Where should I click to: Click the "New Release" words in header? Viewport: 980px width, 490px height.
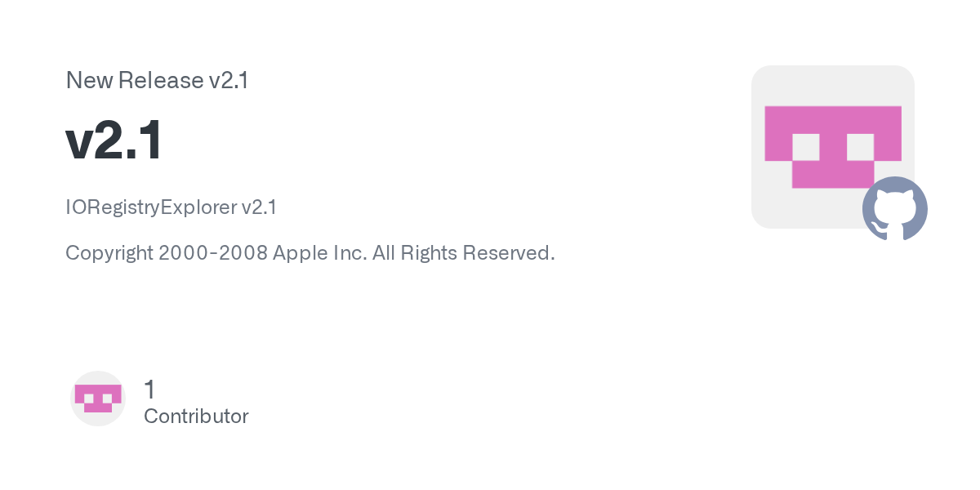(x=135, y=81)
